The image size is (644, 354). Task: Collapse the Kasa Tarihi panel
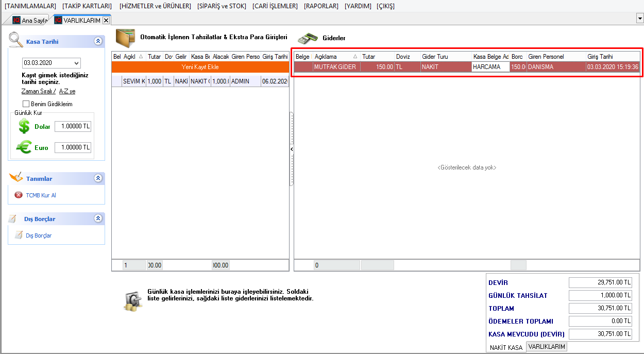[x=98, y=42]
